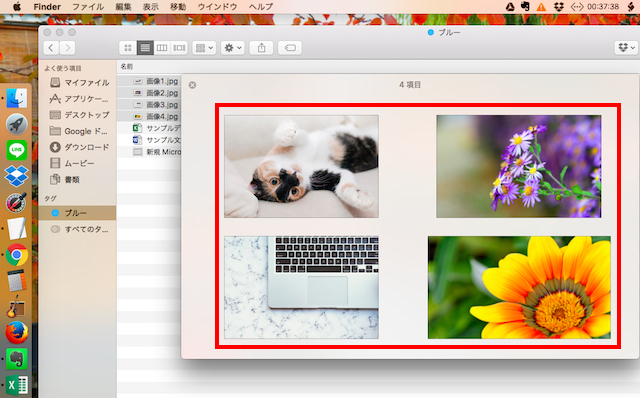Sort by the 名前 column header
Screen dimensions: 640x398
(x=127, y=66)
